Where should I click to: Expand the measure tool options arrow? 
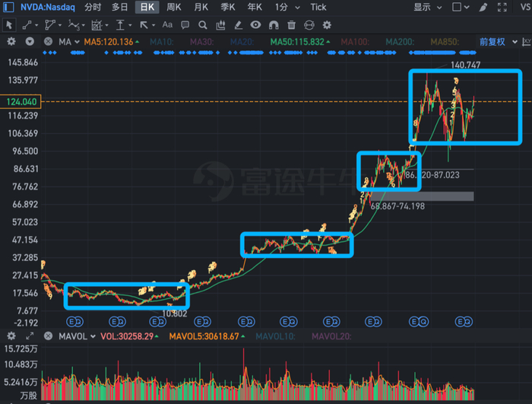(130, 25)
